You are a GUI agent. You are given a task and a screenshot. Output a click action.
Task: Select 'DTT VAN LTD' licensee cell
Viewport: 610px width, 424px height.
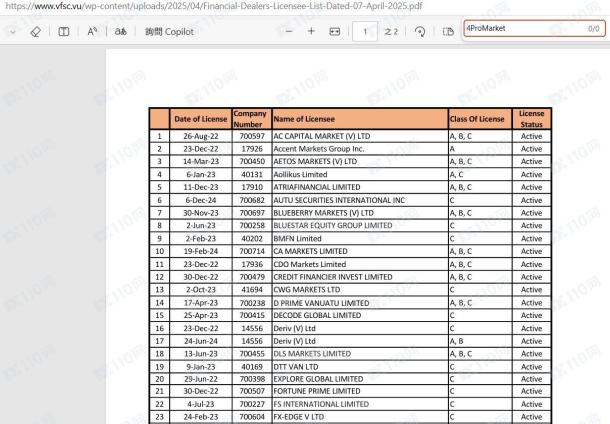point(360,367)
